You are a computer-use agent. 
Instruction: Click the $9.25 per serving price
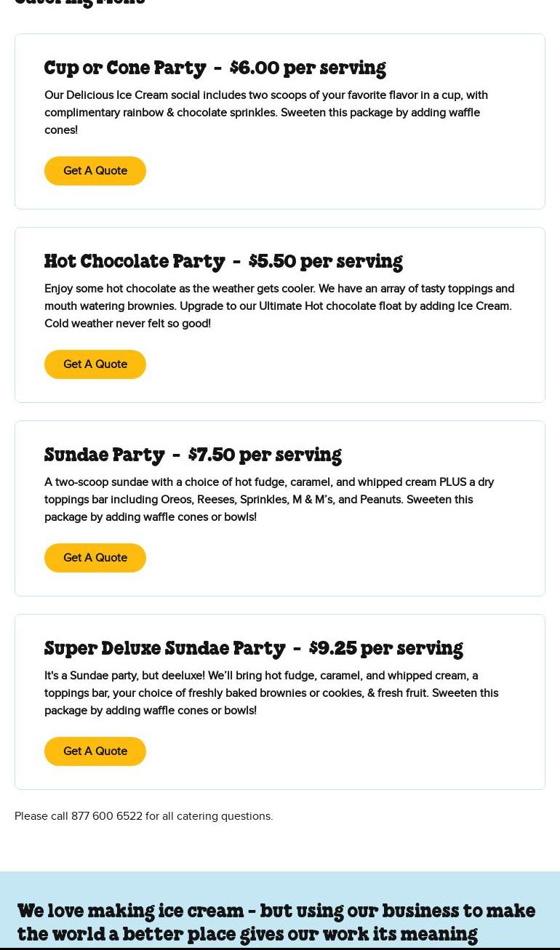[385, 649]
